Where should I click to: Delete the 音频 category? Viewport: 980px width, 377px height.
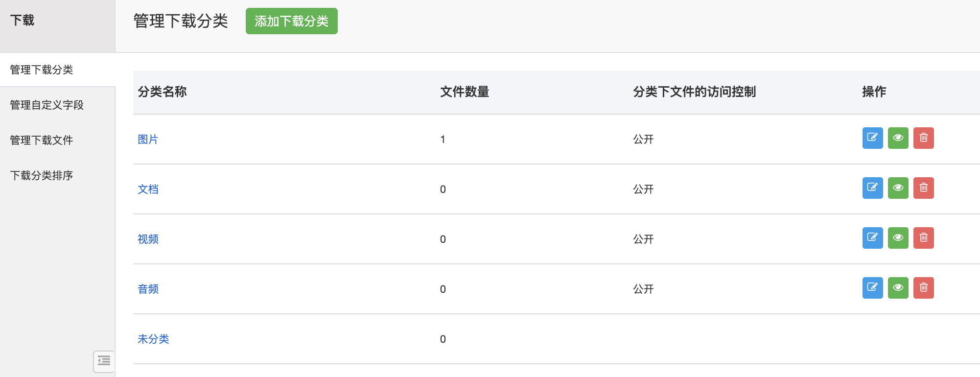(923, 288)
